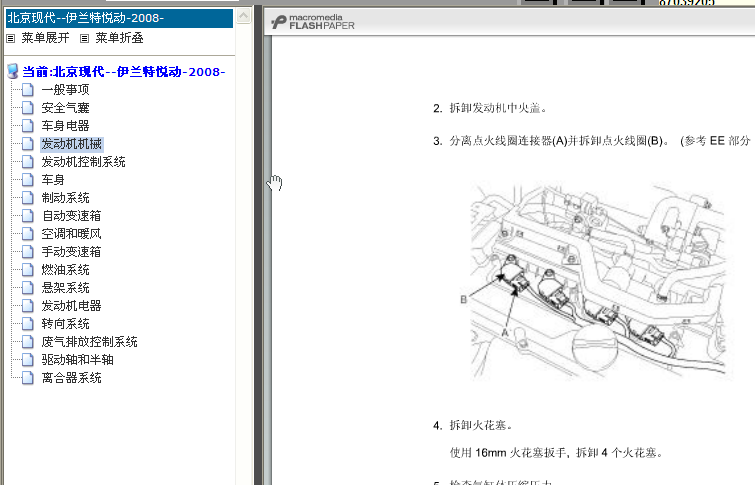Click the page icon next to 悬架系统
755x485 pixels.
(x=28, y=288)
